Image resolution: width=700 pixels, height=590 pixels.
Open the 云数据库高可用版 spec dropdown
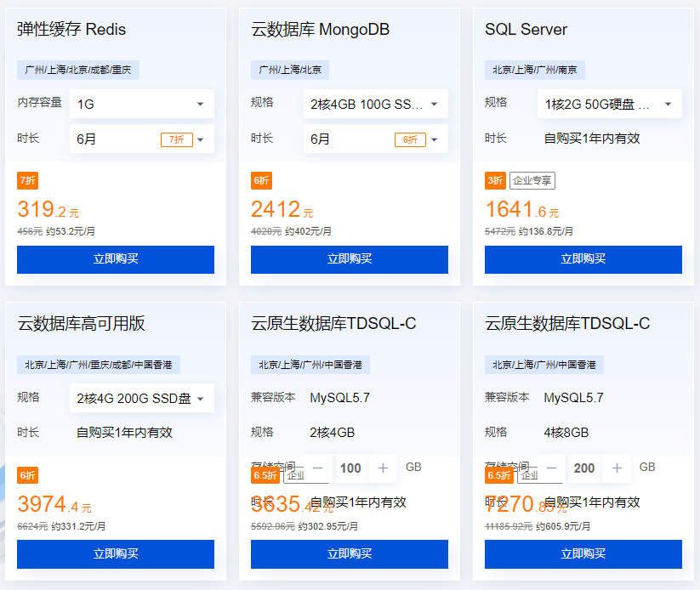click(x=141, y=398)
